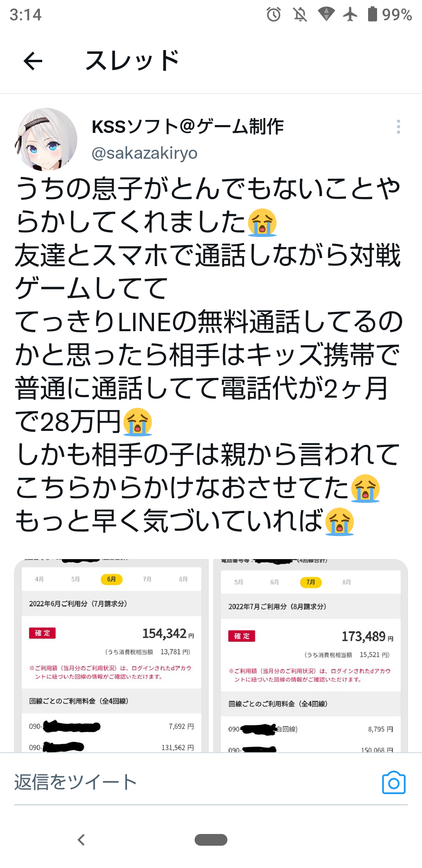Open the KSSソフト@ゲーム制作 display name
Viewport: 422px width, 868px height.
(x=188, y=127)
